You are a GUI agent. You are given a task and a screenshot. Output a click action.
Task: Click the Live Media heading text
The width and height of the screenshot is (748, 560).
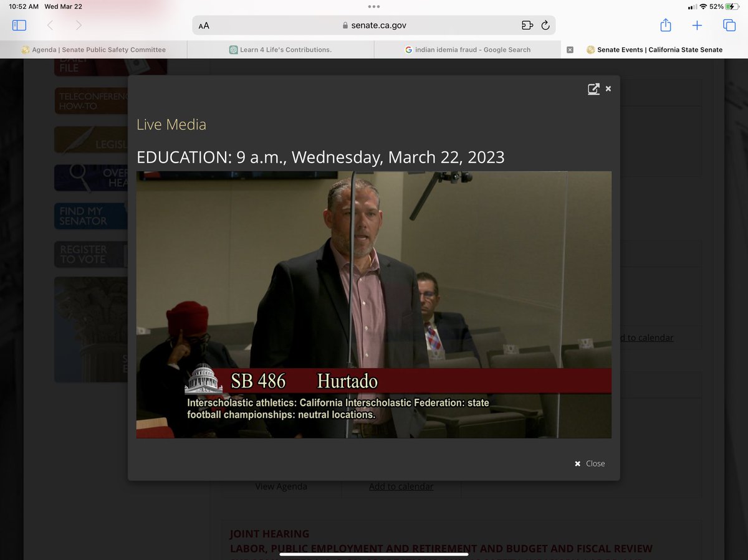[x=171, y=125]
